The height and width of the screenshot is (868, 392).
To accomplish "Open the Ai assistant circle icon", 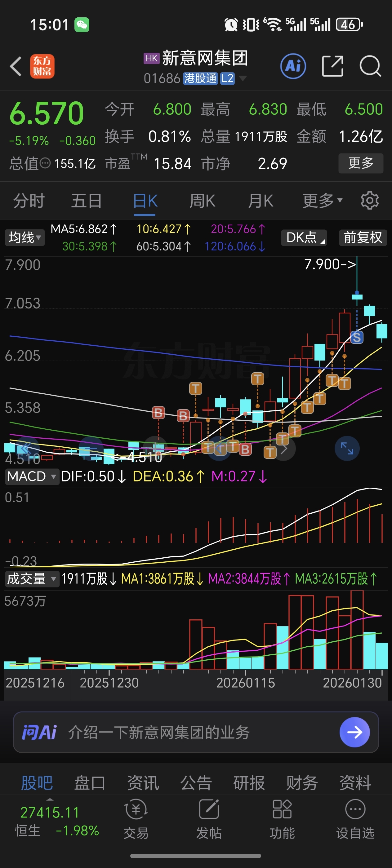I will (x=293, y=66).
